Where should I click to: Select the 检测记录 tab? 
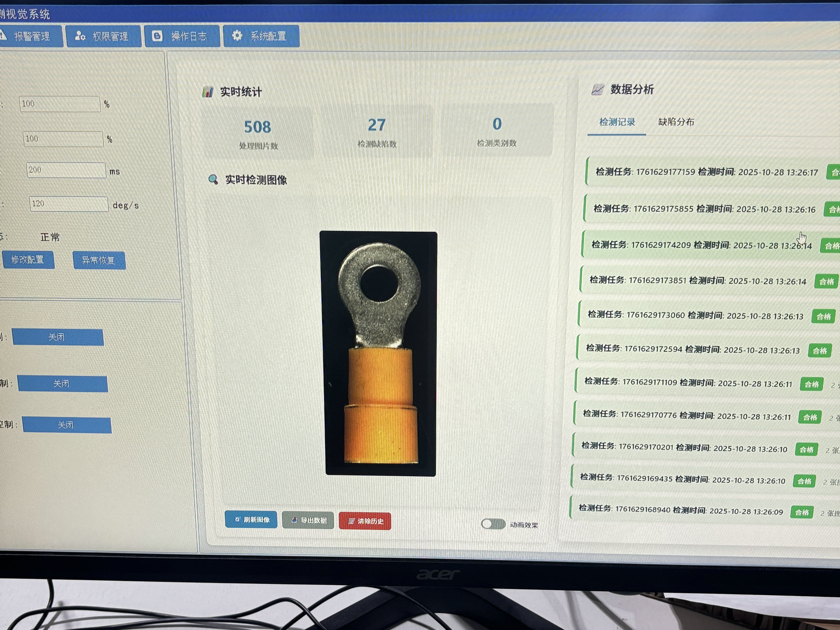click(617, 122)
